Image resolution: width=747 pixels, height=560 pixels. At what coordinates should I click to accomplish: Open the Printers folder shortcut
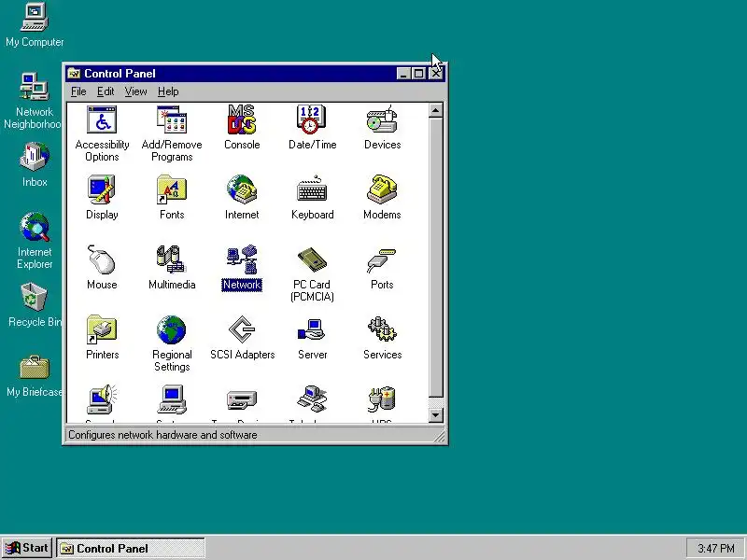(102, 329)
